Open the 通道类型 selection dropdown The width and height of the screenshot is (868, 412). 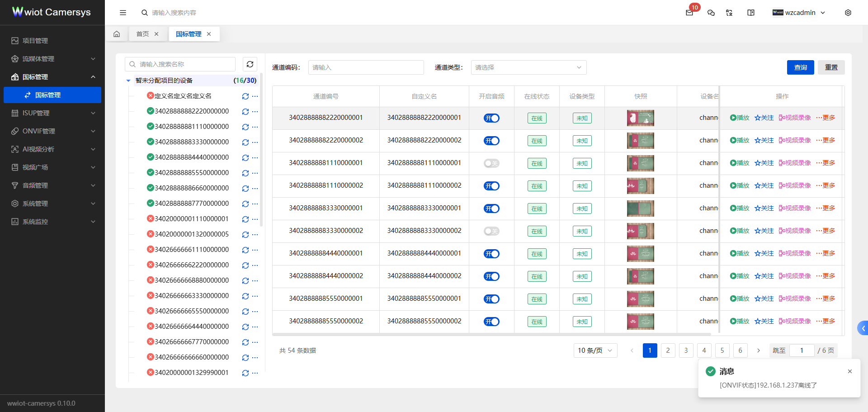(x=528, y=67)
